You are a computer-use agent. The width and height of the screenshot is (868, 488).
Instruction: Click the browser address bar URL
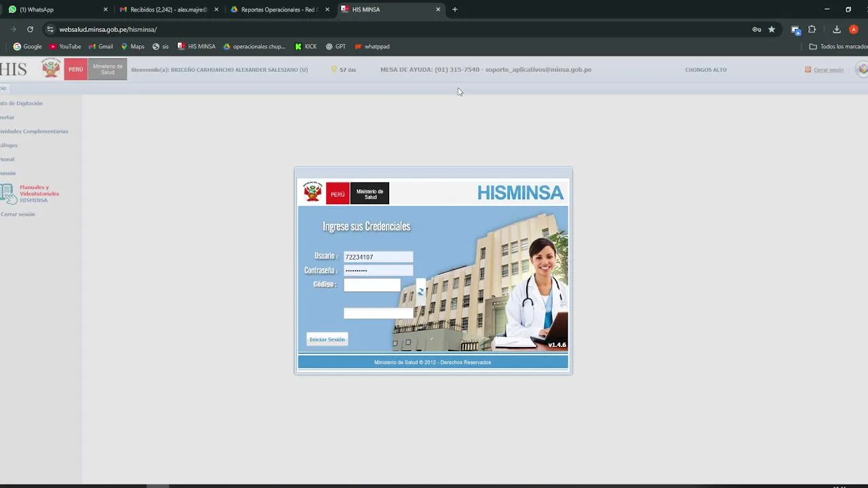pos(108,29)
